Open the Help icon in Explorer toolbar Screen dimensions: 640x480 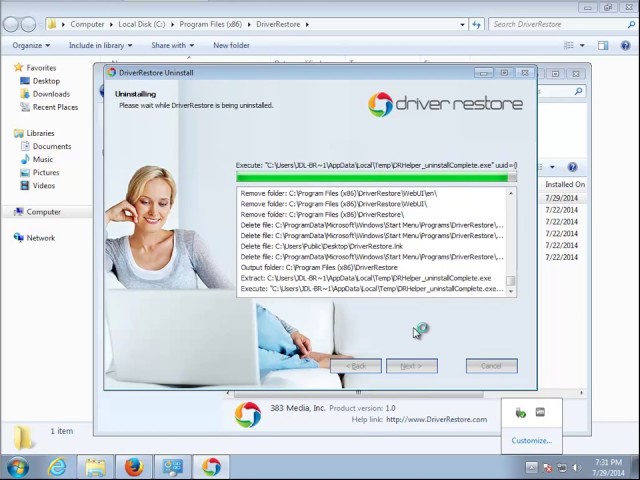pos(625,45)
